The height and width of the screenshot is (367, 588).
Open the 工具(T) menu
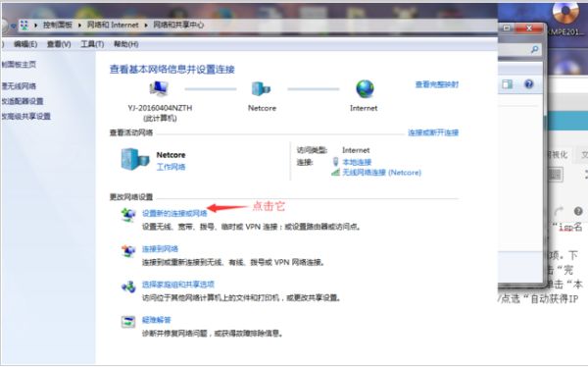(92, 44)
